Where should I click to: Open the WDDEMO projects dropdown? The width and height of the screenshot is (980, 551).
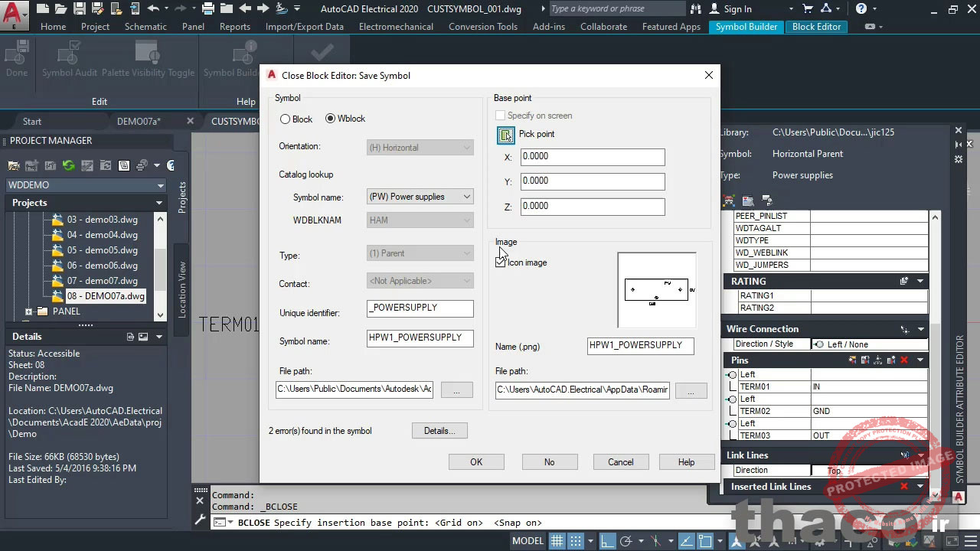tap(160, 184)
